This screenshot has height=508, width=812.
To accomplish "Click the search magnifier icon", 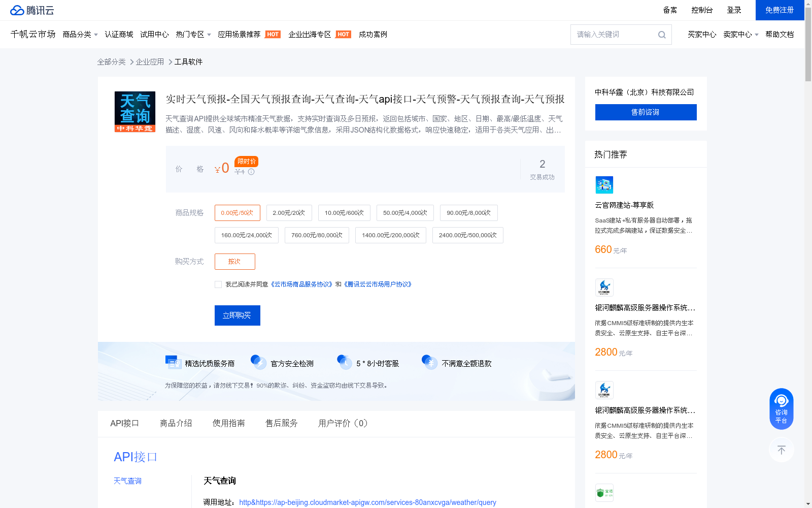I will [x=662, y=35].
